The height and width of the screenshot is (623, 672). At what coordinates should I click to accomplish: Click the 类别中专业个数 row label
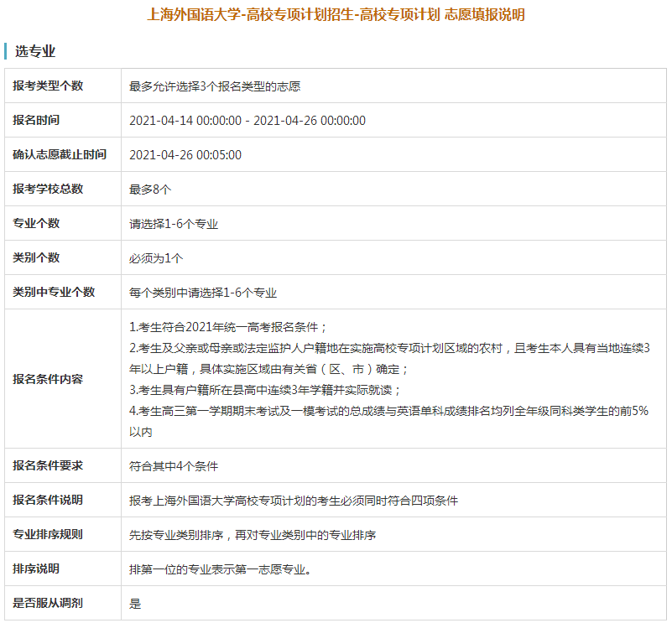pyautogui.click(x=54, y=292)
